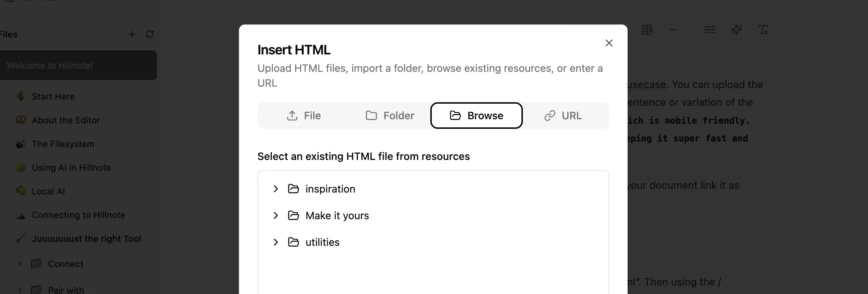Viewport: 868px width, 294px height.
Task: Click the insert table icon in toolbar
Action: point(647,30)
